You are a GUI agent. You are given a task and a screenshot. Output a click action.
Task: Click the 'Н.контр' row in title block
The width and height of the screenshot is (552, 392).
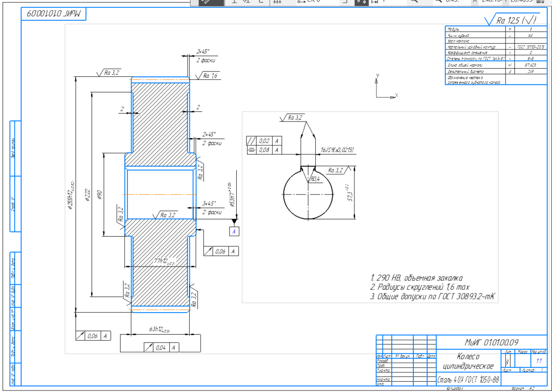tap(406, 379)
